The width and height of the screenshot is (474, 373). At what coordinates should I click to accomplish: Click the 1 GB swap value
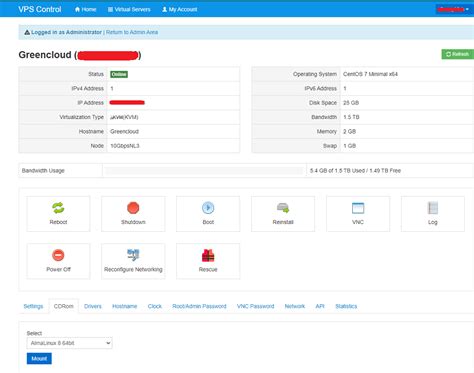click(x=349, y=146)
